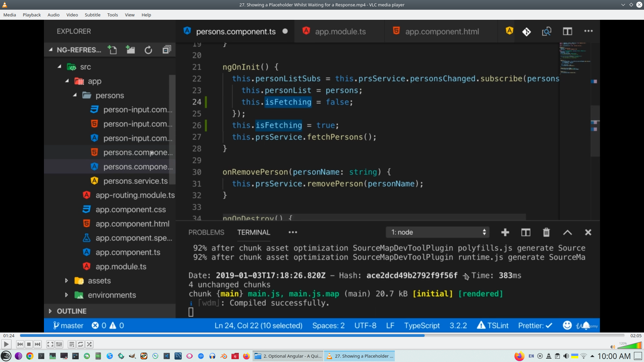This screenshot has height=362, width=644.
Task: Show the playlist panel
Action: click(x=71, y=344)
